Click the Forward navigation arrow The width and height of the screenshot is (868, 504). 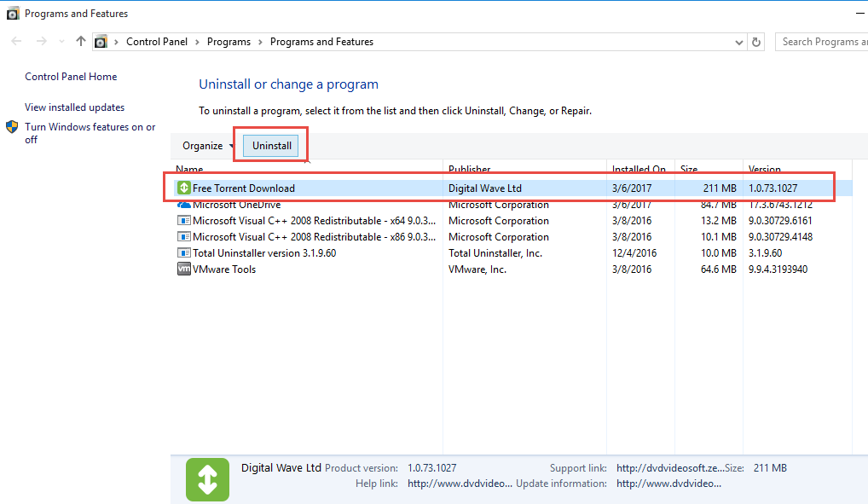click(42, 42)
